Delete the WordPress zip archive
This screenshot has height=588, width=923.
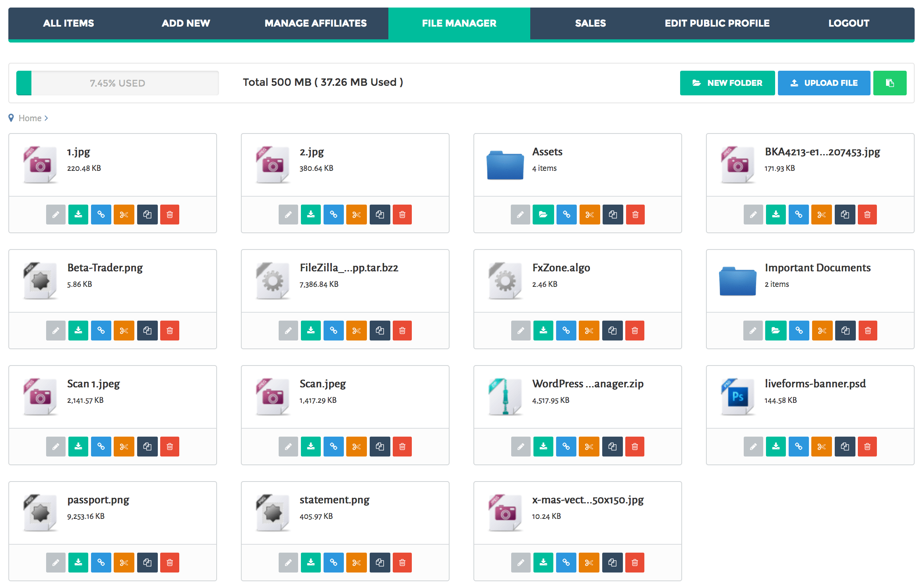coord(635,446)
